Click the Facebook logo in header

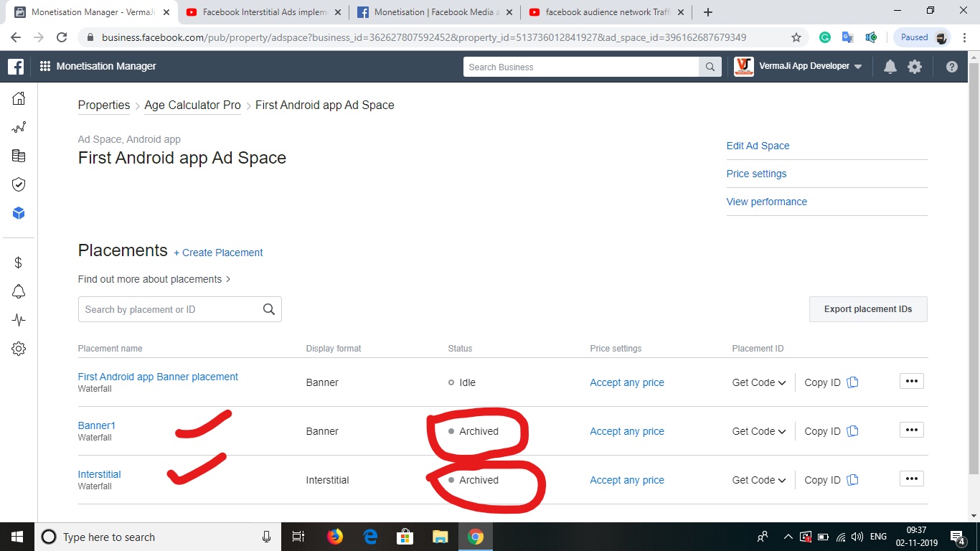click(x=16, y=67)
